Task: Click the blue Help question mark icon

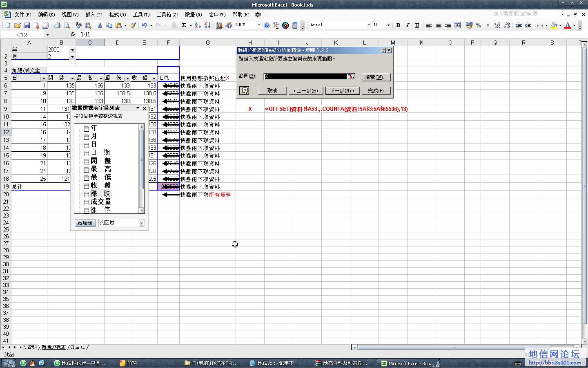Action: 267,25
